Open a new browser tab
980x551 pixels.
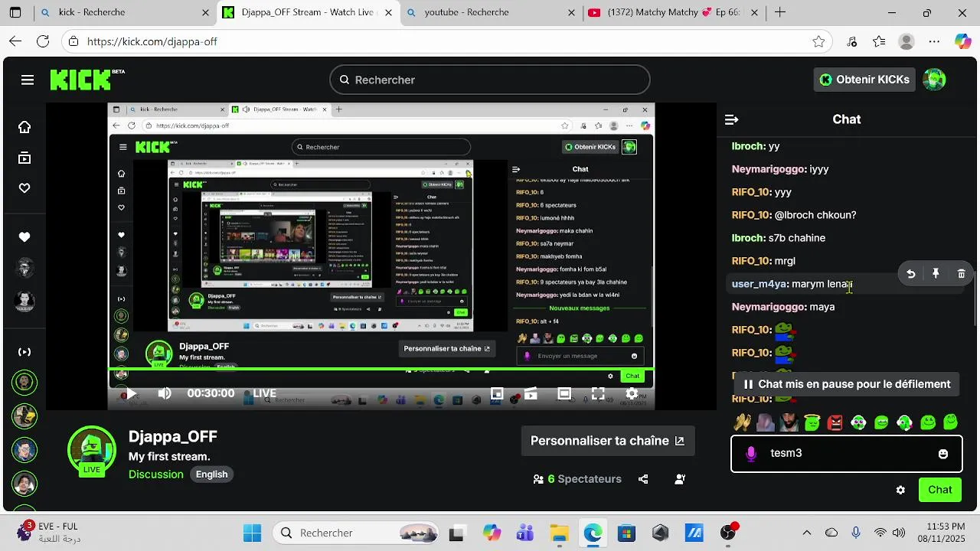[x=780, y=12]
